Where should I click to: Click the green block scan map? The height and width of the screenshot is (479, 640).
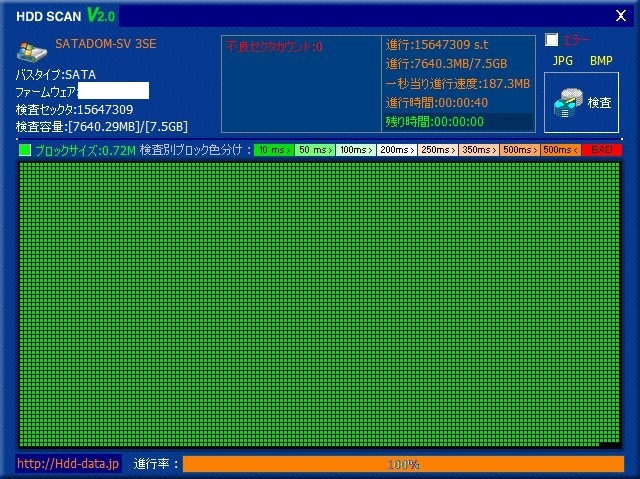320,304
